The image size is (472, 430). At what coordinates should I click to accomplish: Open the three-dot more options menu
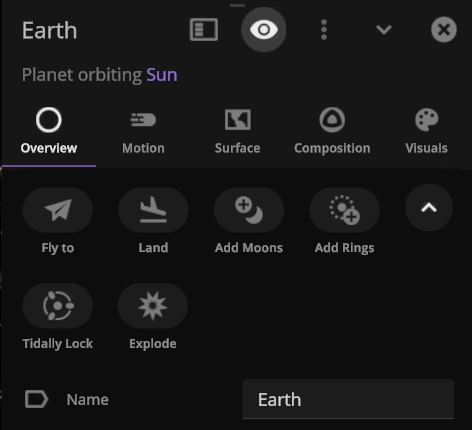tap(324, 30)
